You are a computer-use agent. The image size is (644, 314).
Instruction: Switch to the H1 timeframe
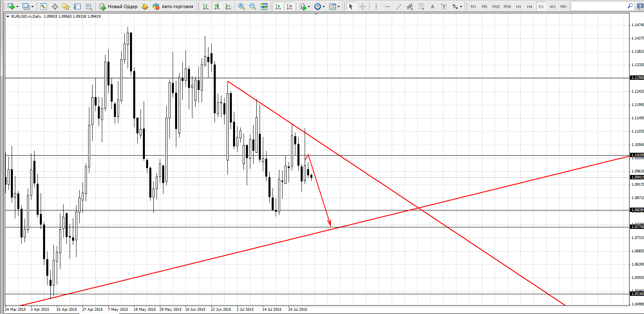pos(518,6)
